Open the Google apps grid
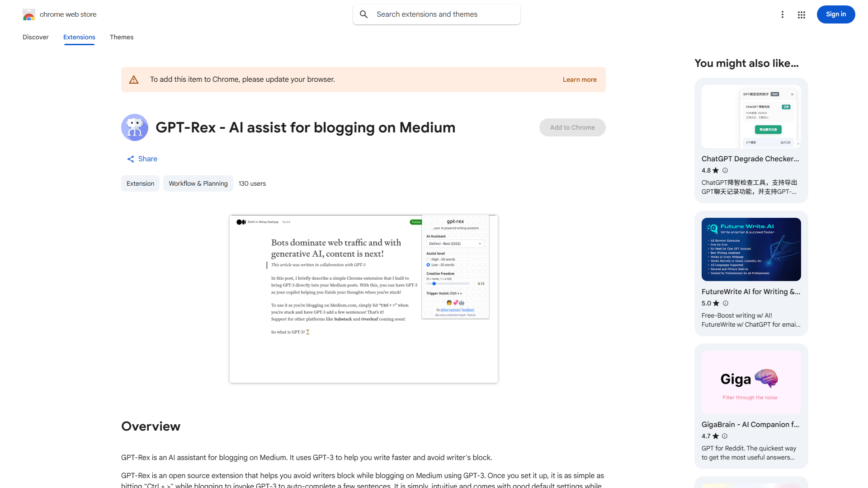868x488 pixels. (802, 15)
